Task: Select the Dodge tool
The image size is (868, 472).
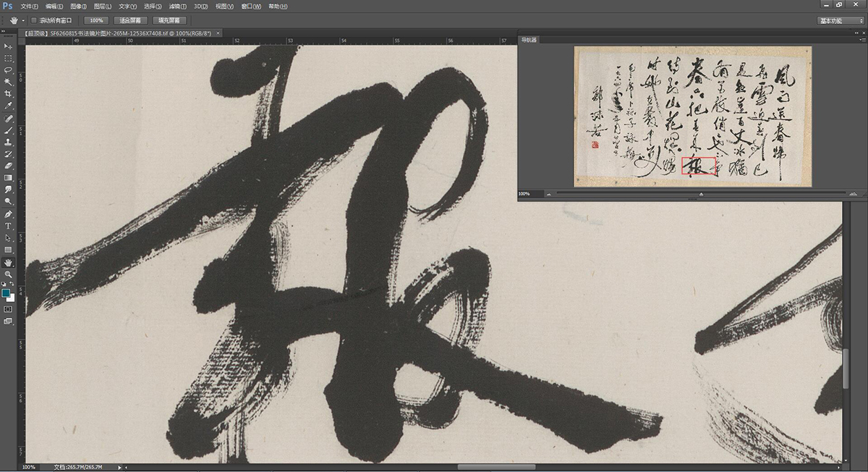Action: pos(8,201)
